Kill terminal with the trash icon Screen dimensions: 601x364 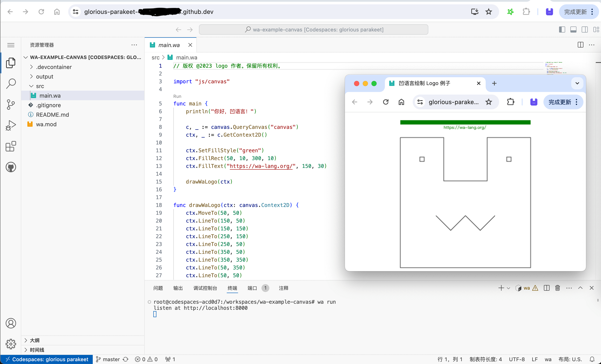tap(558, 288)
